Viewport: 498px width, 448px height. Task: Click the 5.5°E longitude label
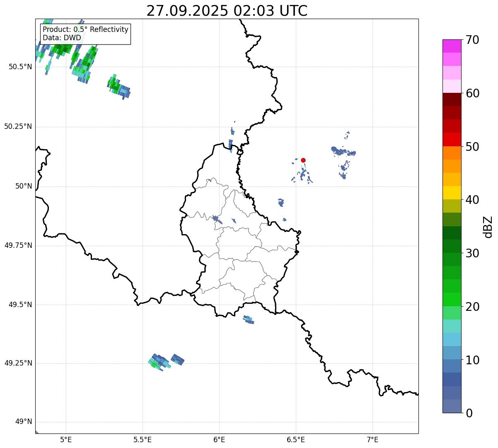pyautogui.click(x=143, y=440)
